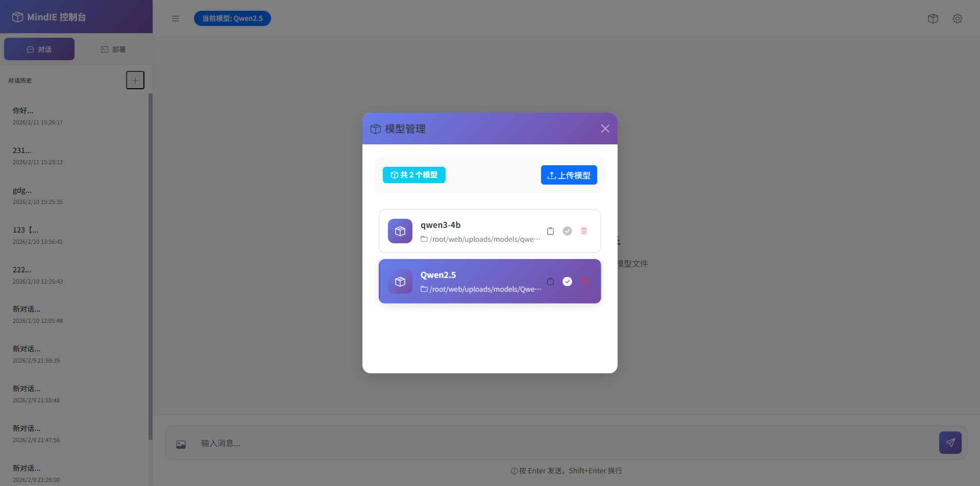Open 新对话 from 2026/2/9 21:59:39
This screenshot has width=980, height=486.
point(75,354)
